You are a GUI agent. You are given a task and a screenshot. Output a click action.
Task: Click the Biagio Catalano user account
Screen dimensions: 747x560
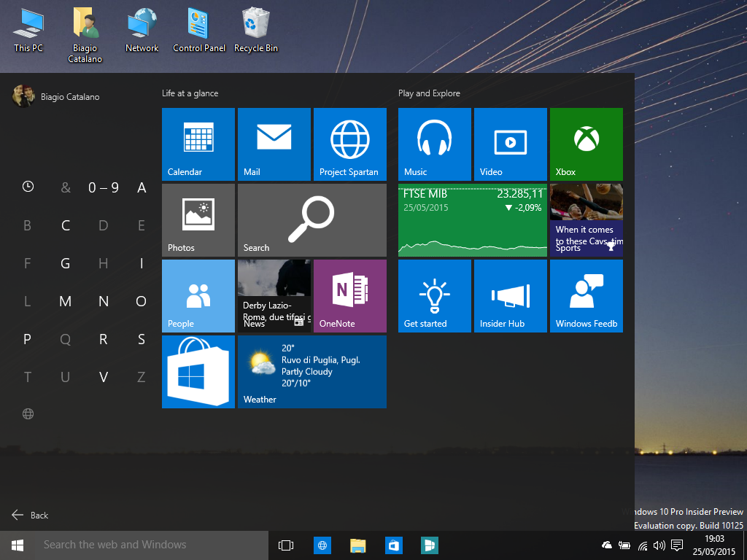(x=56, y=96)
